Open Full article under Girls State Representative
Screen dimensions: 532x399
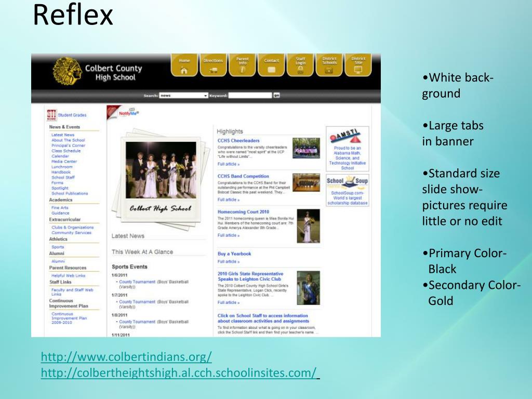229,303
